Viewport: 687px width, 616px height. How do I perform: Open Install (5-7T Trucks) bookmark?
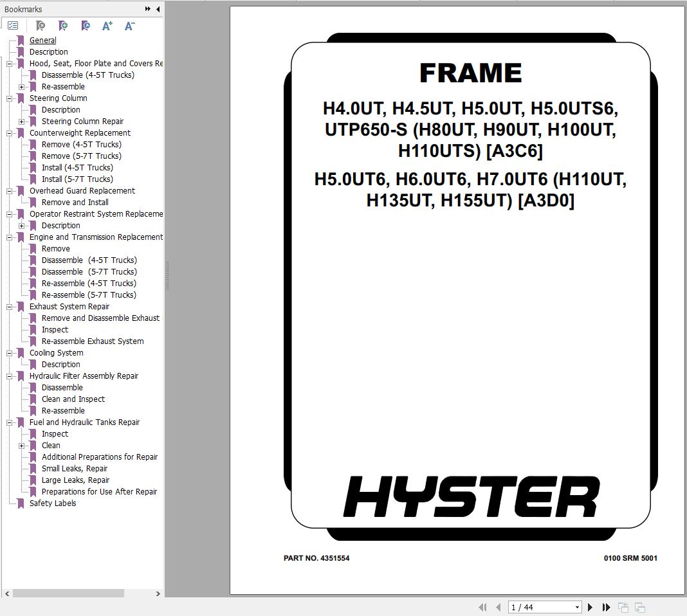pyautogui.click(x=78, y=179)
